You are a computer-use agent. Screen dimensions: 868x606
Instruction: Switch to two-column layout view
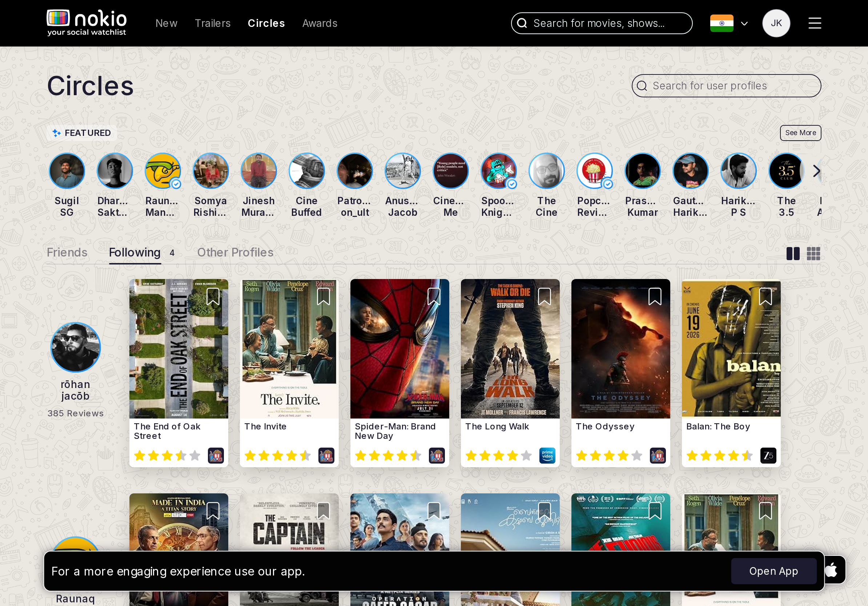click(793, 254)
